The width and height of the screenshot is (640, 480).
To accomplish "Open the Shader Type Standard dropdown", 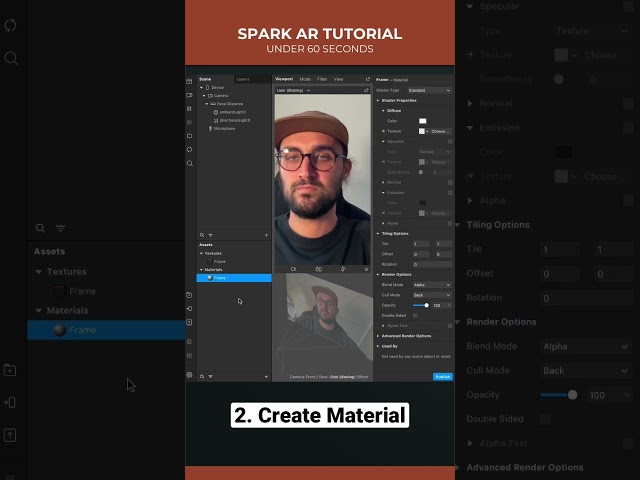I will pyautogui.click(x=429, y=90).
